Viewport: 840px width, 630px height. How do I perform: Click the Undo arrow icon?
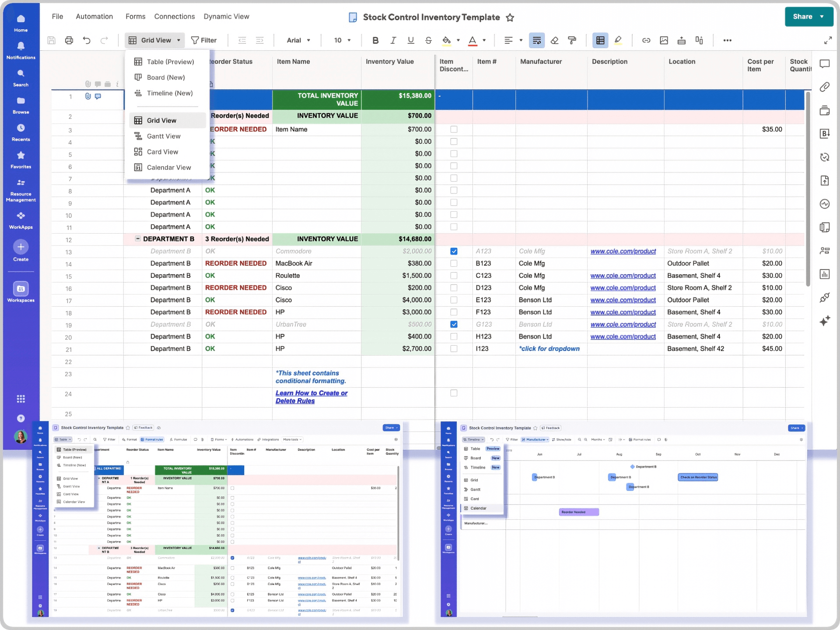tap(87, 40)
